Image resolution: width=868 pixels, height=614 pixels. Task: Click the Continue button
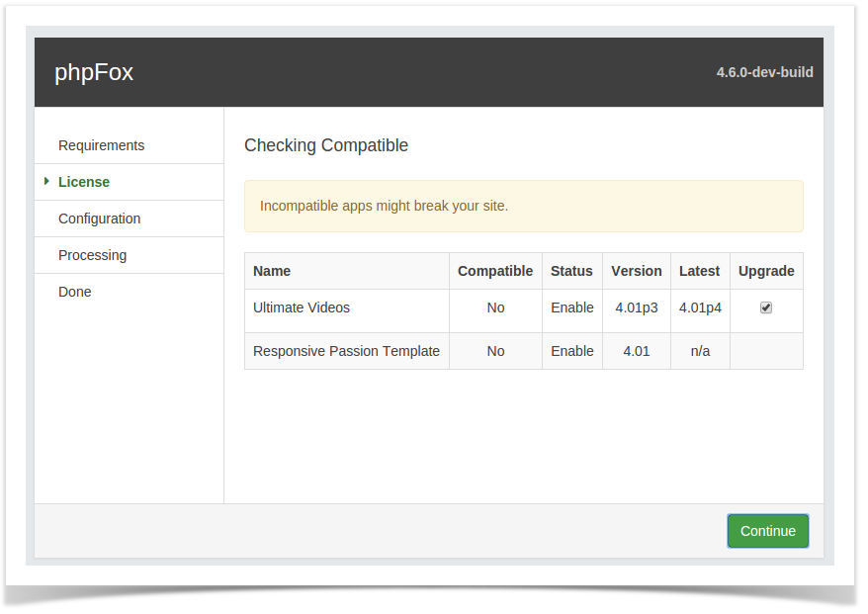[767, 531]
